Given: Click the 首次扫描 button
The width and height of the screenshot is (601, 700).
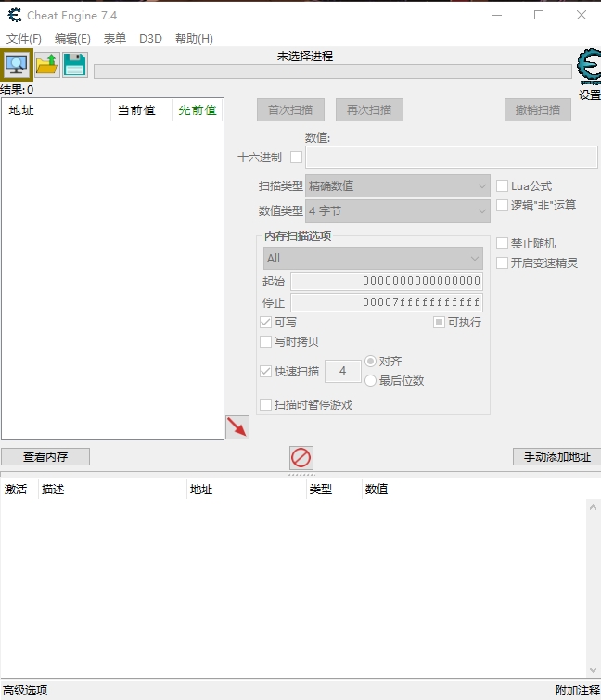Looking at the screenshot, I should coord(290,109).
